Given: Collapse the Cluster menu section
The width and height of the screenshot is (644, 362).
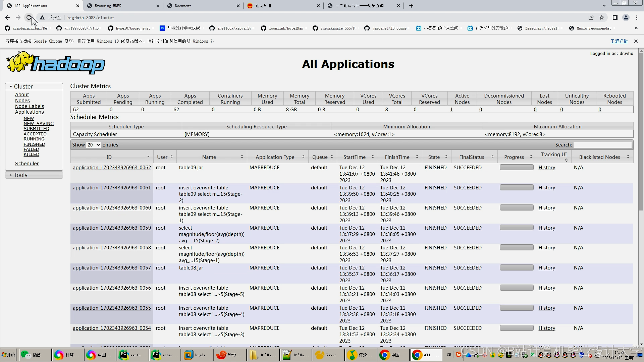Looking at the screenshot, I should click(23, 86).
